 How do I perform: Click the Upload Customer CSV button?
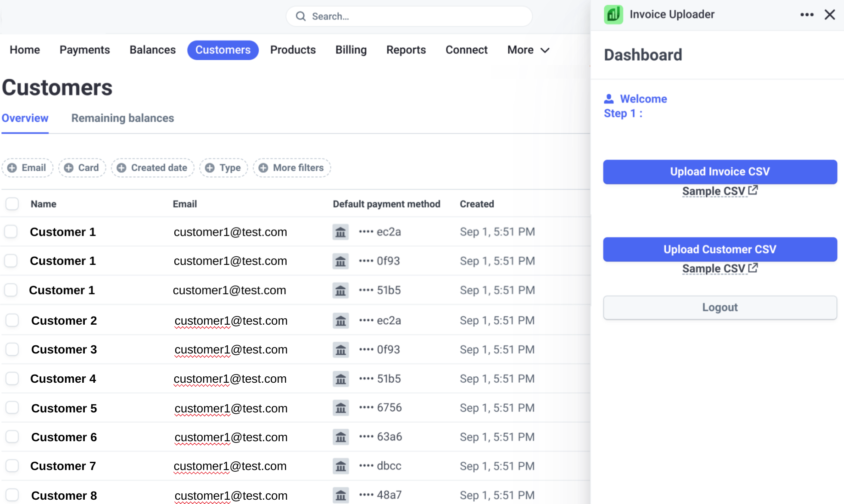click(x=719, y=249)
